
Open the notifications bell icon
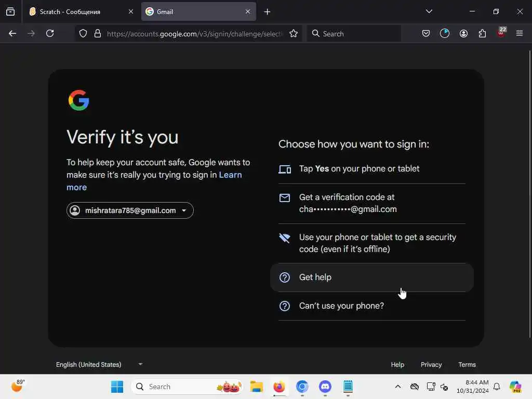(x=497, y=387)
